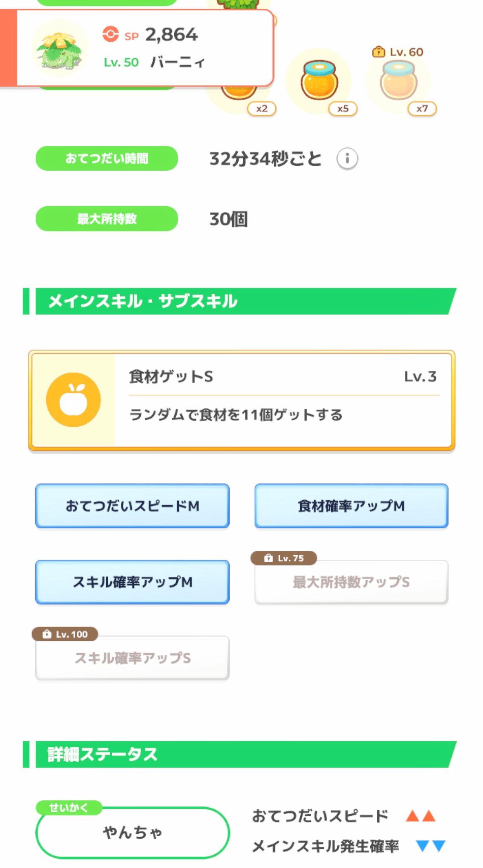Select the locked Lv. 60 honey ingredient
The height and width of the screenshot is (868, 483).
[398, 81]
